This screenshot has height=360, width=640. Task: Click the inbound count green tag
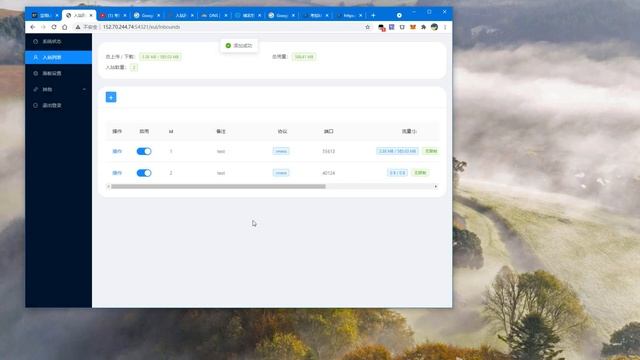[134, 67]
